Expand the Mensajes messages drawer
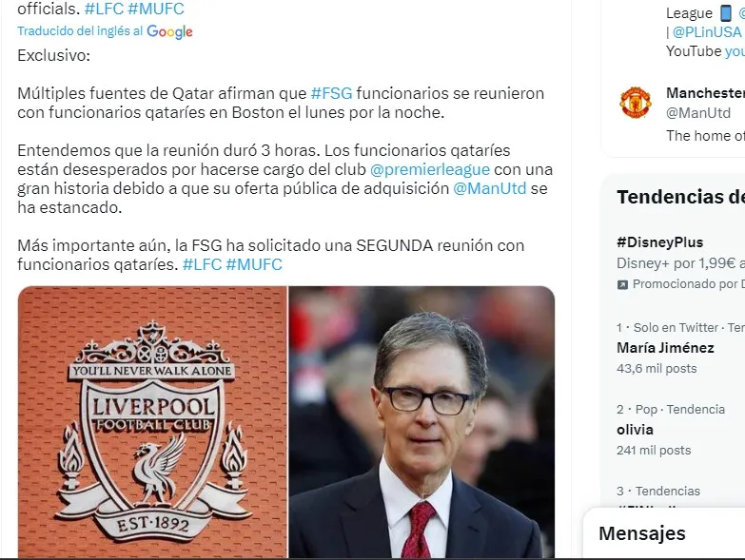Screen dimensions: 745x560 click(x=664, y=533)
